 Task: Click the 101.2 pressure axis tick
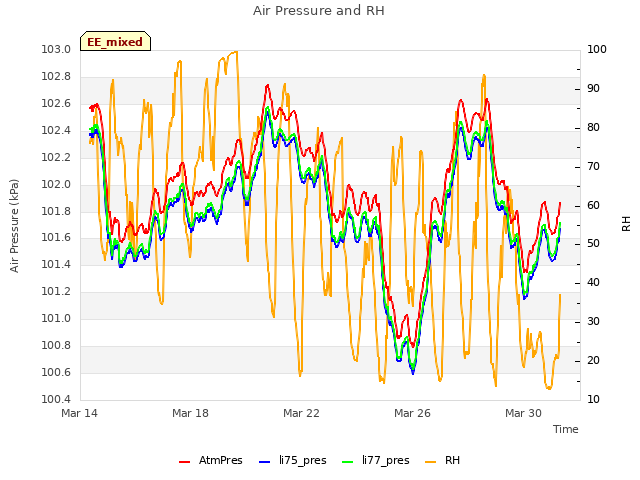coord(56,291)
